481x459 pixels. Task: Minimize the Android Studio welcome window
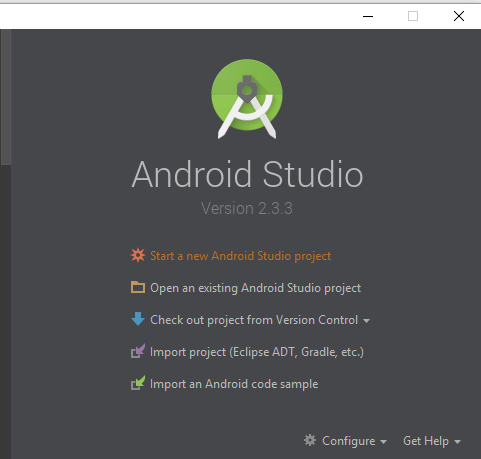click(x=368, y=16)
